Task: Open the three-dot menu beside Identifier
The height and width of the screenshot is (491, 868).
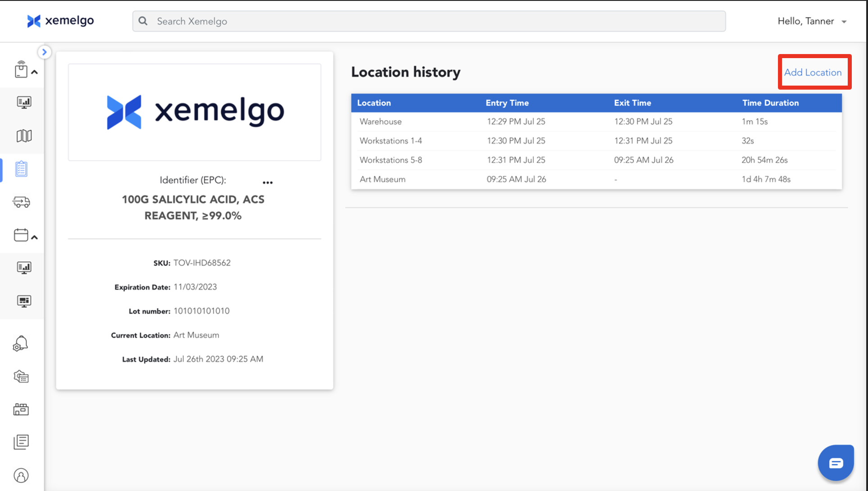Action: click(267, 182)
